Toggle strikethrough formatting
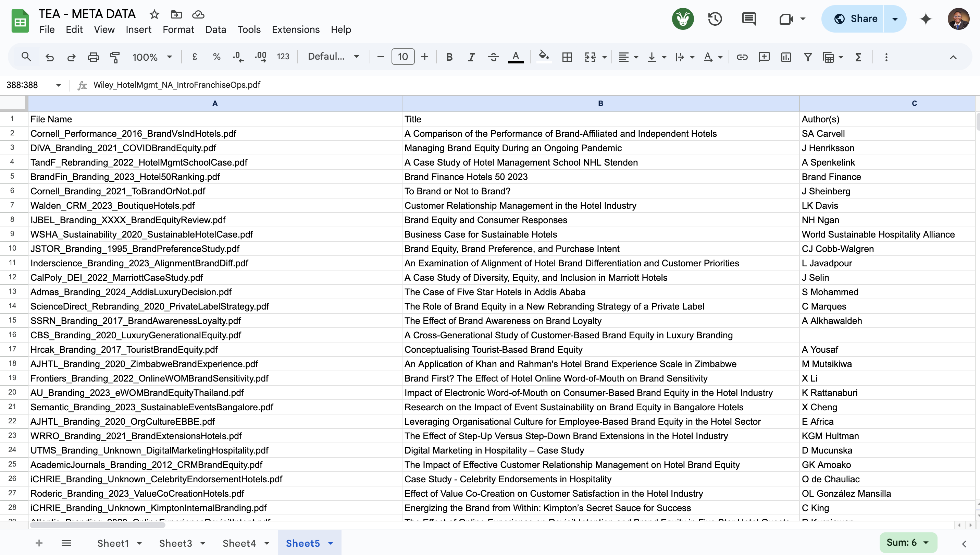The image size is (980, 555). point(494,57)
